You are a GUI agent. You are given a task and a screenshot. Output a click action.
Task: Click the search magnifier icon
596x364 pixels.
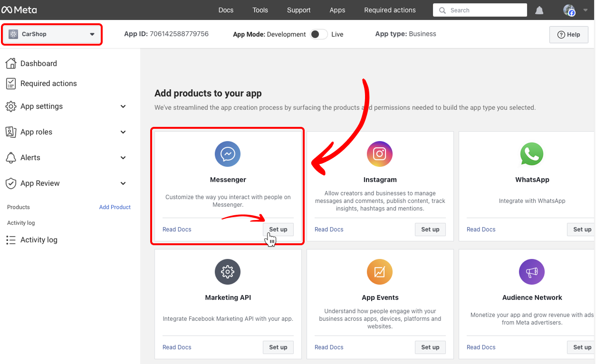point(442,10)
